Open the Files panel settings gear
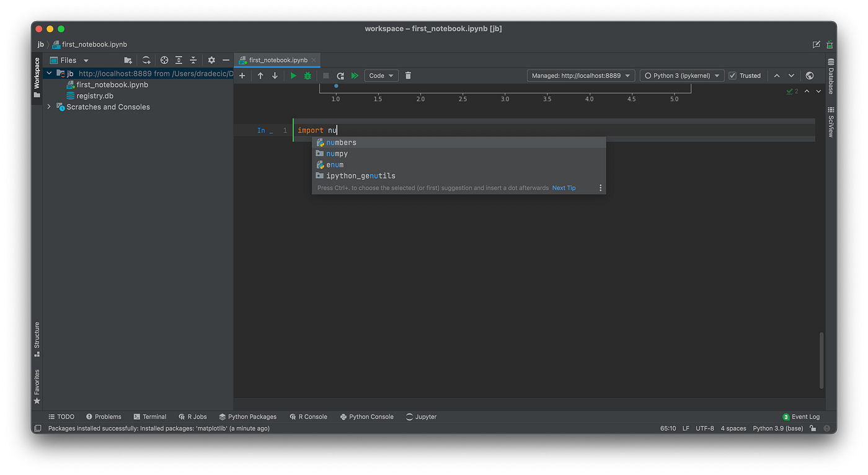 click(x=211, y=60)
